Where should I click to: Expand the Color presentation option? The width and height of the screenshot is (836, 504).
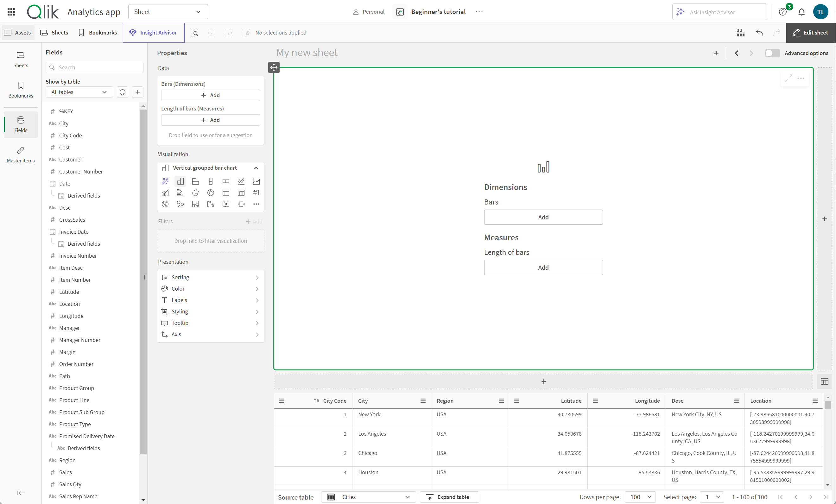coord(210,288)
